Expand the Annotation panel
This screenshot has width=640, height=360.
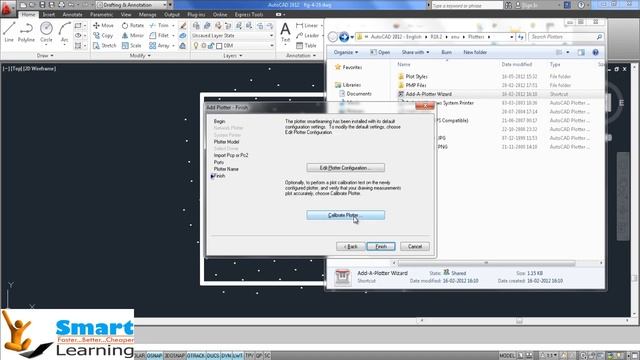pos(300,56)
